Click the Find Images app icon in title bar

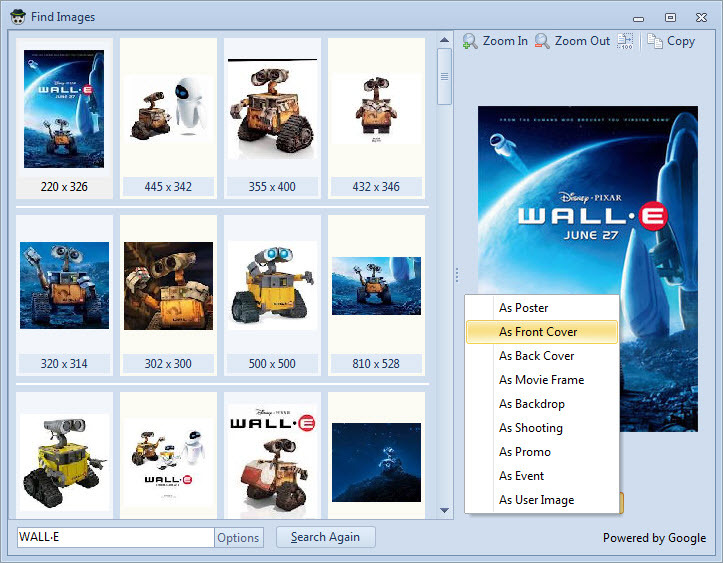(18, 17)
